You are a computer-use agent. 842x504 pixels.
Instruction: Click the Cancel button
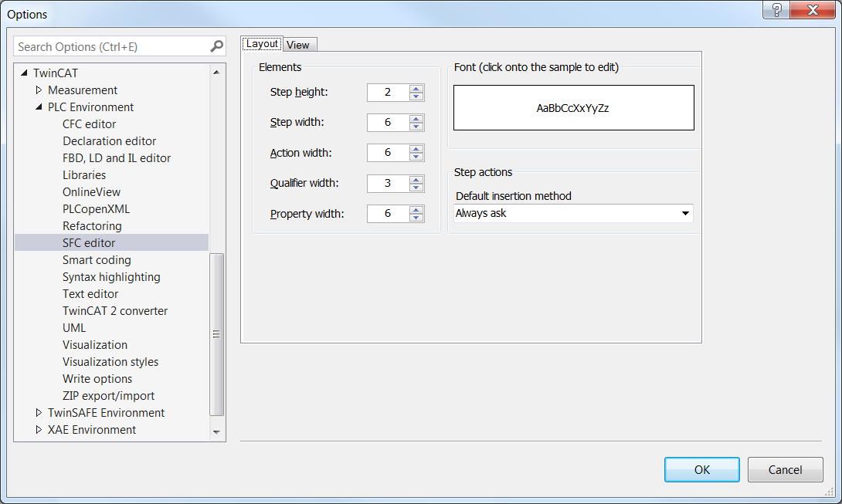pos(785,469)
